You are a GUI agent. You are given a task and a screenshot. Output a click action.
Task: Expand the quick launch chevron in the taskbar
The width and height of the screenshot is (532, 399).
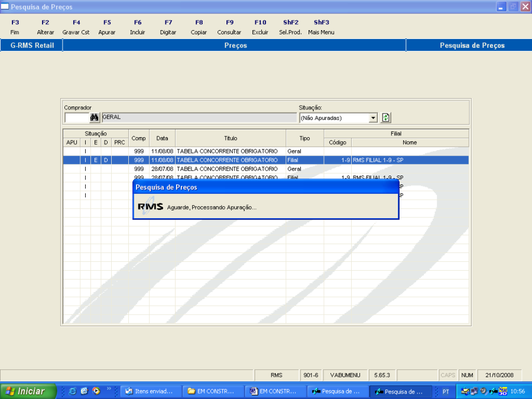[x=109, y=389]
